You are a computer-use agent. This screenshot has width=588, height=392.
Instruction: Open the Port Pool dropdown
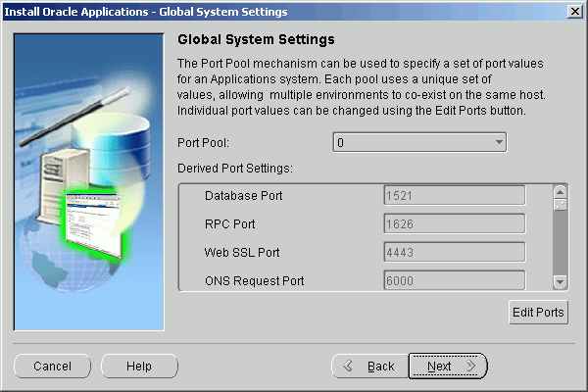419,142
